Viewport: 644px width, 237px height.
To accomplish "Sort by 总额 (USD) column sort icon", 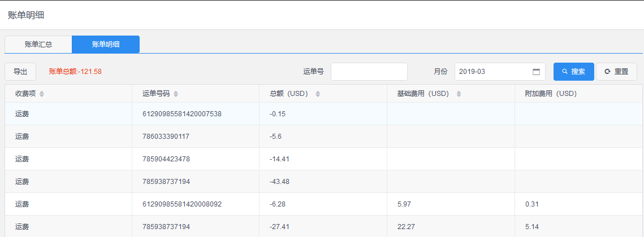I will pyautogui.click(x=318, y=94).
